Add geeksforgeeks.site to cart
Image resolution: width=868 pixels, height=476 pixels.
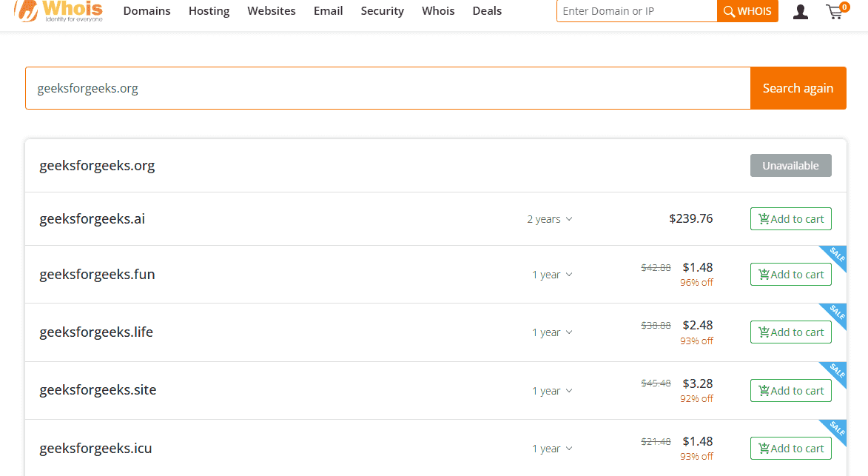pyautogui.click(x=790, y=390)
